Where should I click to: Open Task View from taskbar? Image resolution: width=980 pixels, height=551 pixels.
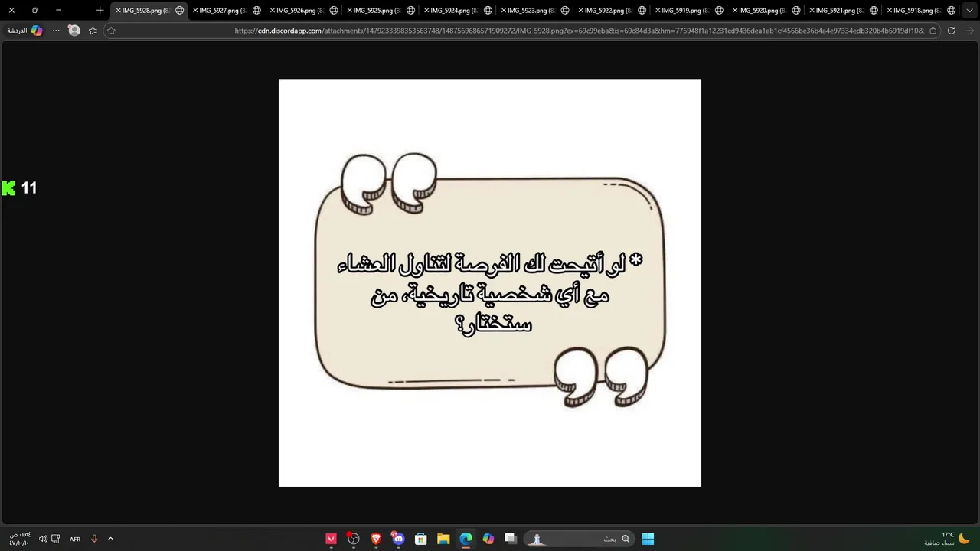[511, 539]
